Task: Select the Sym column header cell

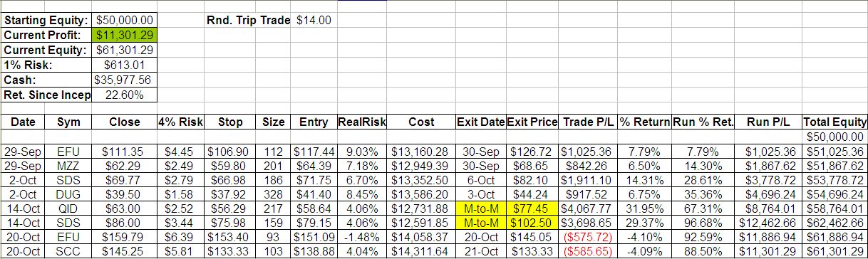Action: pos(69,122)
